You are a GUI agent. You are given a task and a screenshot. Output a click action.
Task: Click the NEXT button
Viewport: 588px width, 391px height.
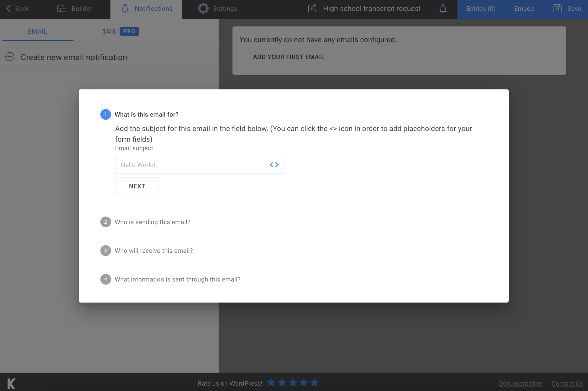(x=137, y=186)
